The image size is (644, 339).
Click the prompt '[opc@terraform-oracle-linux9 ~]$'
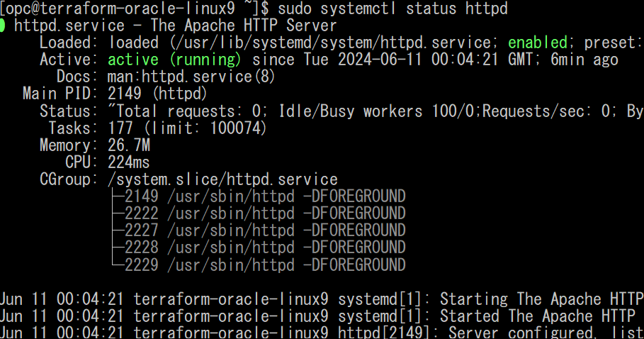(x=135, y=9)
